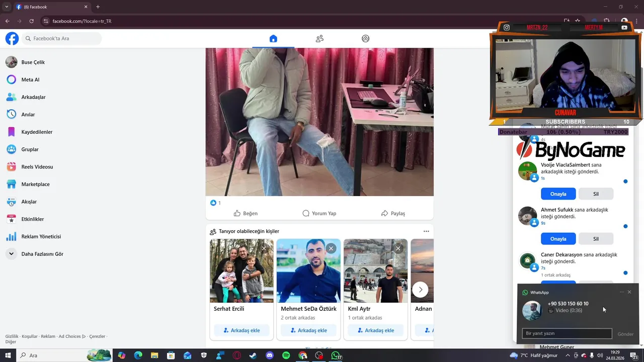644x362 pixels.
Task: Reload the Facebook page
Action: pos(31,21)
